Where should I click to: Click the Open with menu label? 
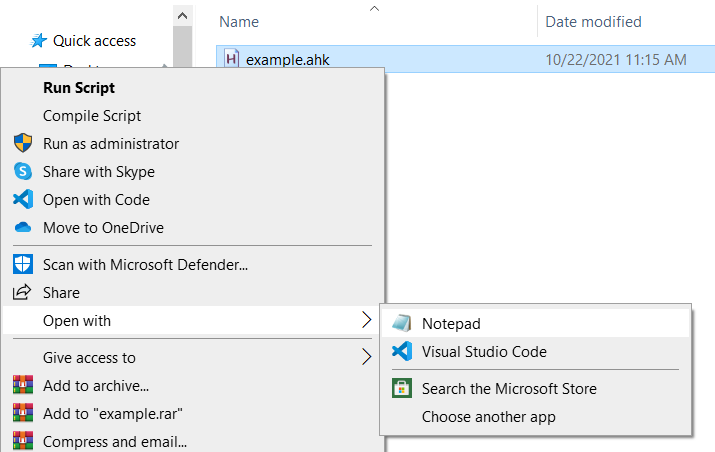[77, 321]
